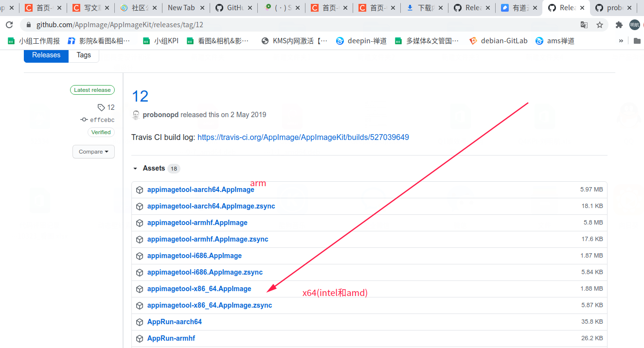Show hidden bookmarks with the » chevron

(x=621, y=41)
